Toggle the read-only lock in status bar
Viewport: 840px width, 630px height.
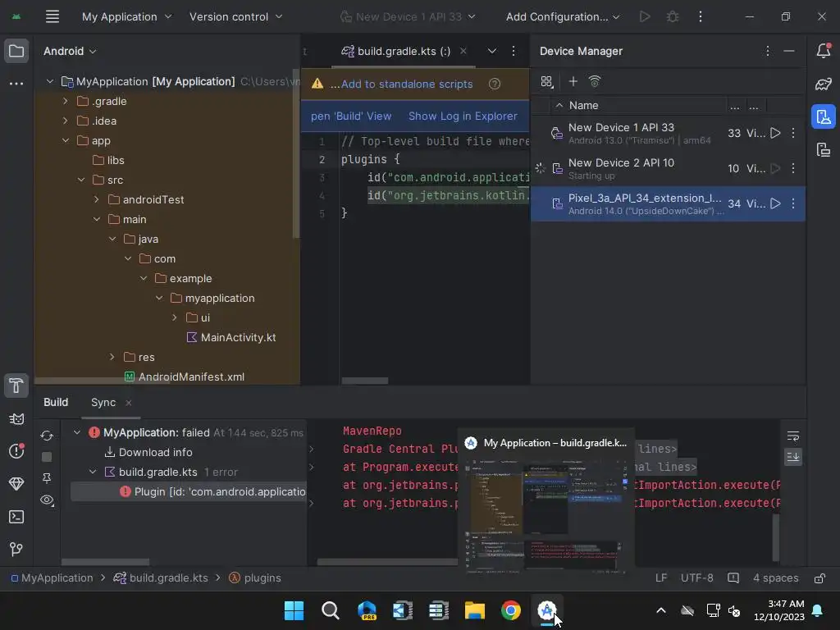[x=819, y=578]
